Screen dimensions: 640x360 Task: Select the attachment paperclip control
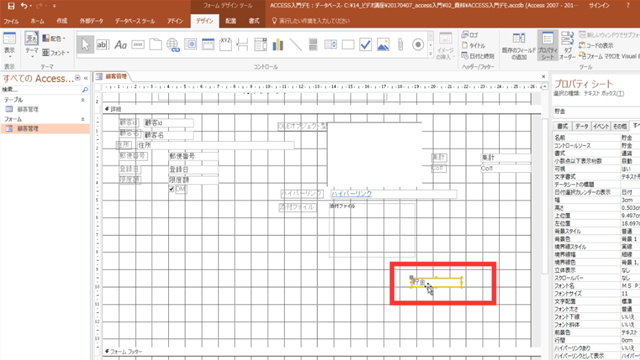(x=400, y=44)
